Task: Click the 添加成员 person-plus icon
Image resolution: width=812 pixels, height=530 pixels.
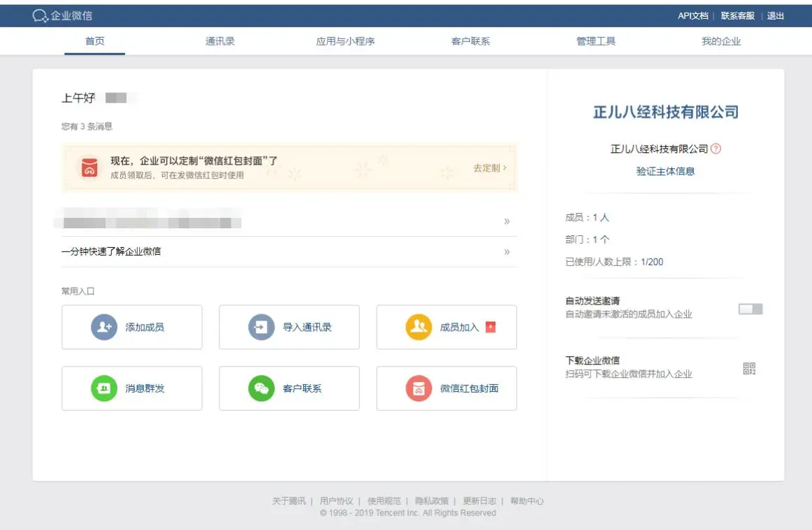Action: (x=104, y=327)
